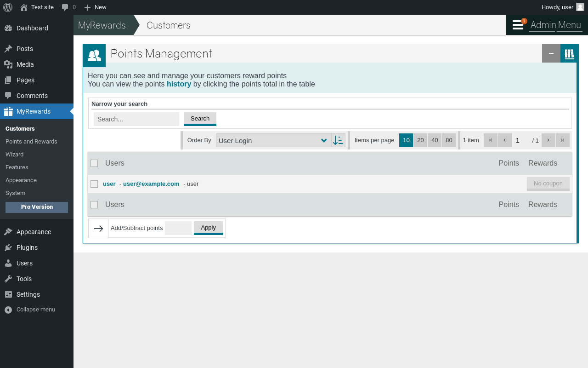Go to next page
Image resolution: width=588 pixels, height=368 pixels.
point(548,140)
